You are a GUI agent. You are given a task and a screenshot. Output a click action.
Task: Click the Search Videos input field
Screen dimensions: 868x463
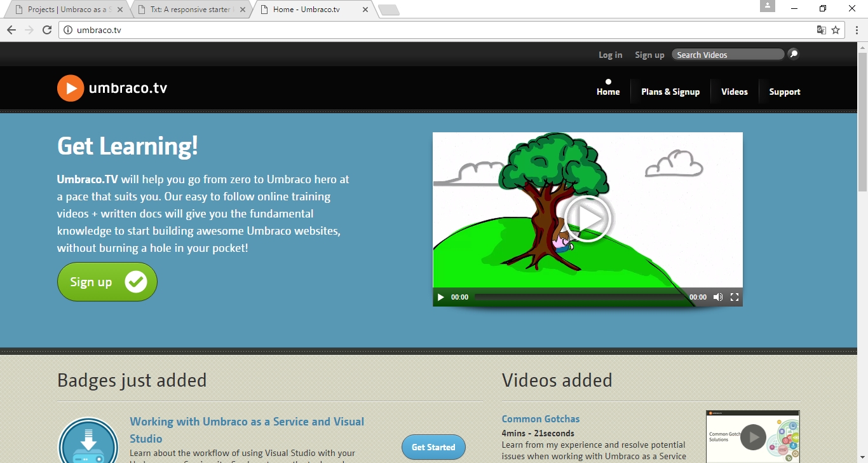[728, 55]
